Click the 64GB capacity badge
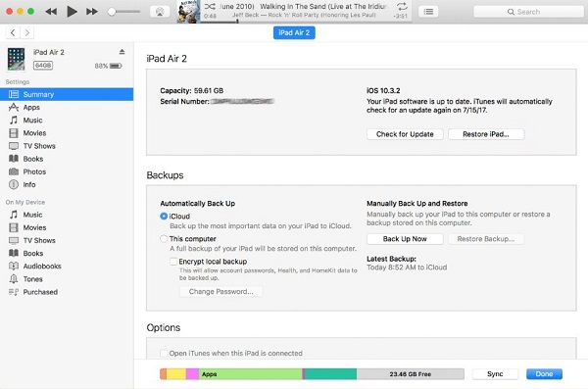The image size is (588, 389). point(43,66)
